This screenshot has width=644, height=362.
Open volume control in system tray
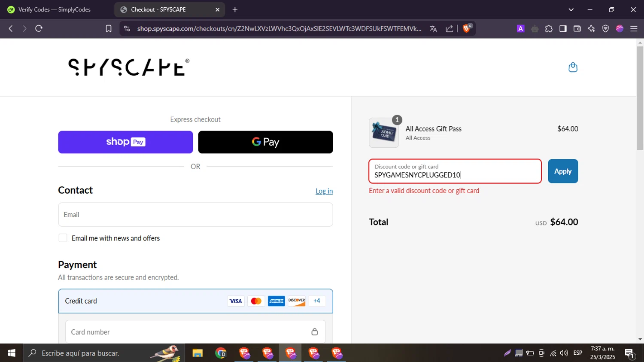tap(564, 353)
